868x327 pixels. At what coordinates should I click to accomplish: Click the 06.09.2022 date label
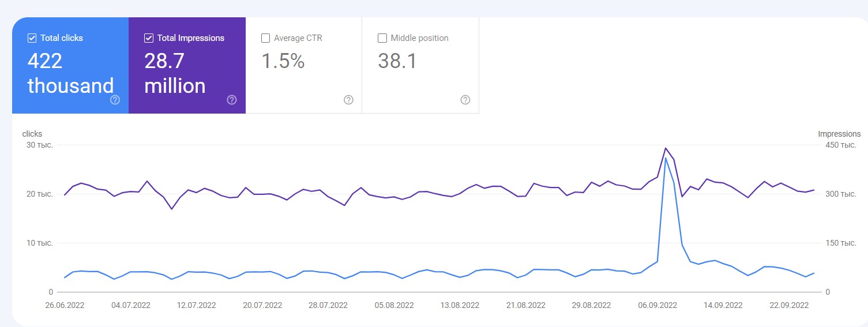[657, 306]
